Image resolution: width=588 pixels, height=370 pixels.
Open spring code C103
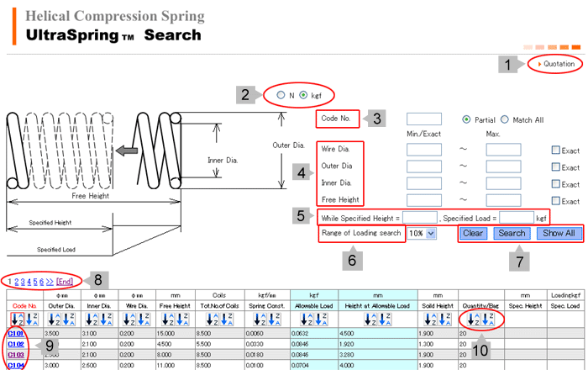(x=16, y=355)
